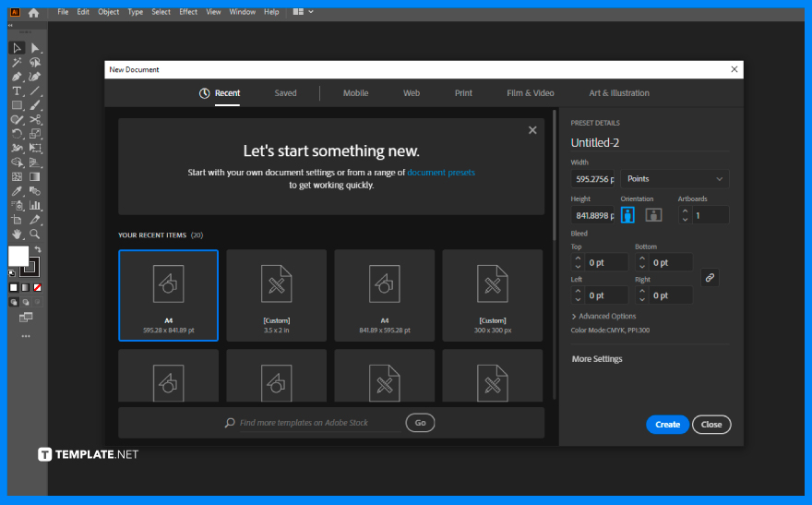Select the Zoom magnifier tool

coord(35,234)
